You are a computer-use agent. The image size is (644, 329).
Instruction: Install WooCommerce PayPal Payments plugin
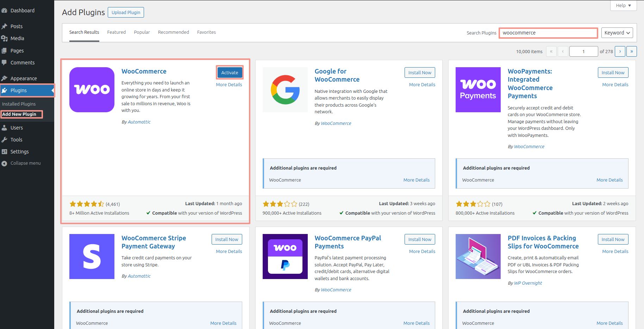pos(420,239)
